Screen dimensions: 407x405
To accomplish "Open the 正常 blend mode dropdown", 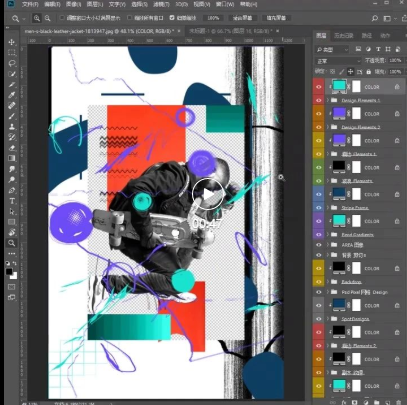I will click(x=338, y=61).
